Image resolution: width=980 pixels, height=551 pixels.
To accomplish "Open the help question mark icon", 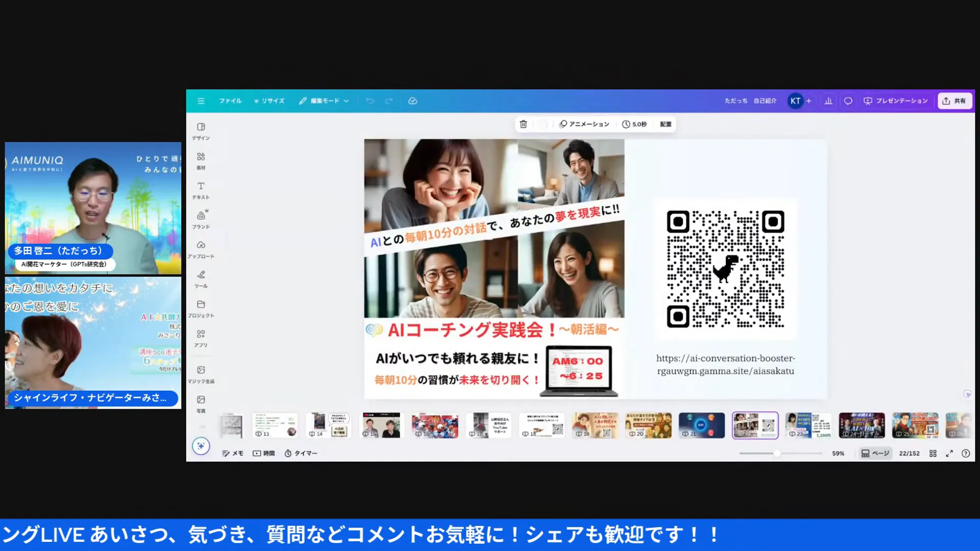I will 966,453.
